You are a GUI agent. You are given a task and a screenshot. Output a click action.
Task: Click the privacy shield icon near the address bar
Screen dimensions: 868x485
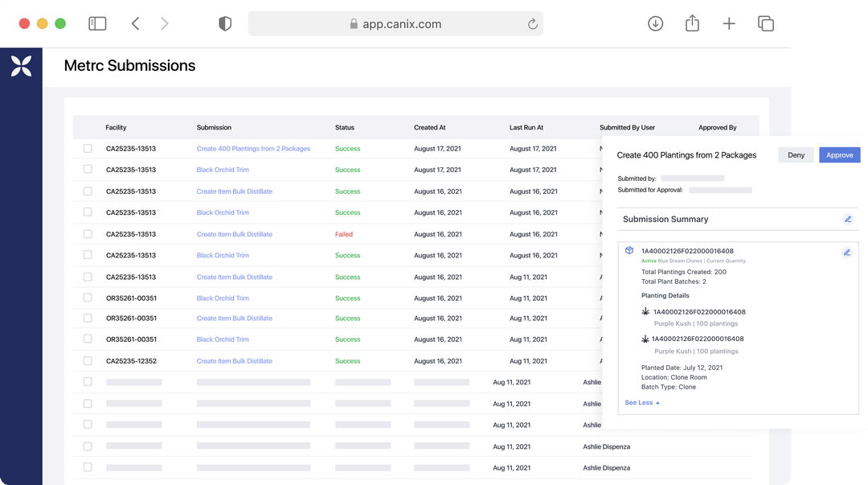[225, 23]
